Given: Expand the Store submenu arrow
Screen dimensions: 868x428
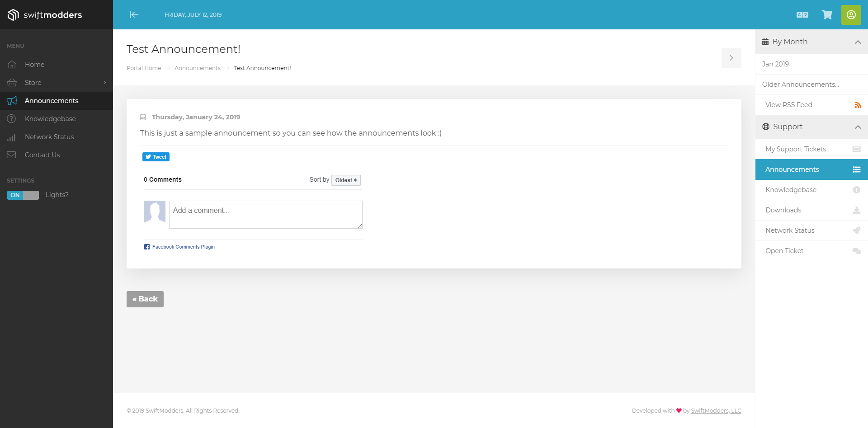Looking at the screenshot, I should 105,83.
